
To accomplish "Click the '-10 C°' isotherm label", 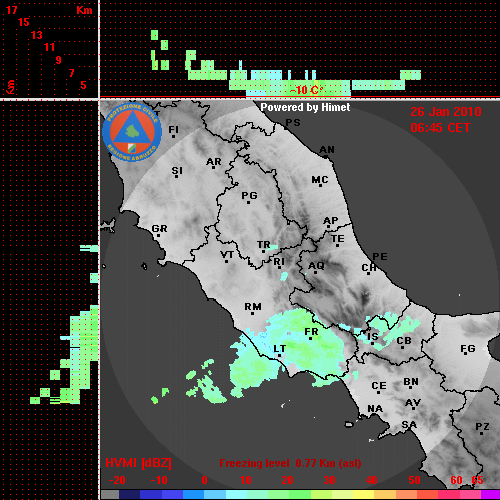I will tap(306, 90).
